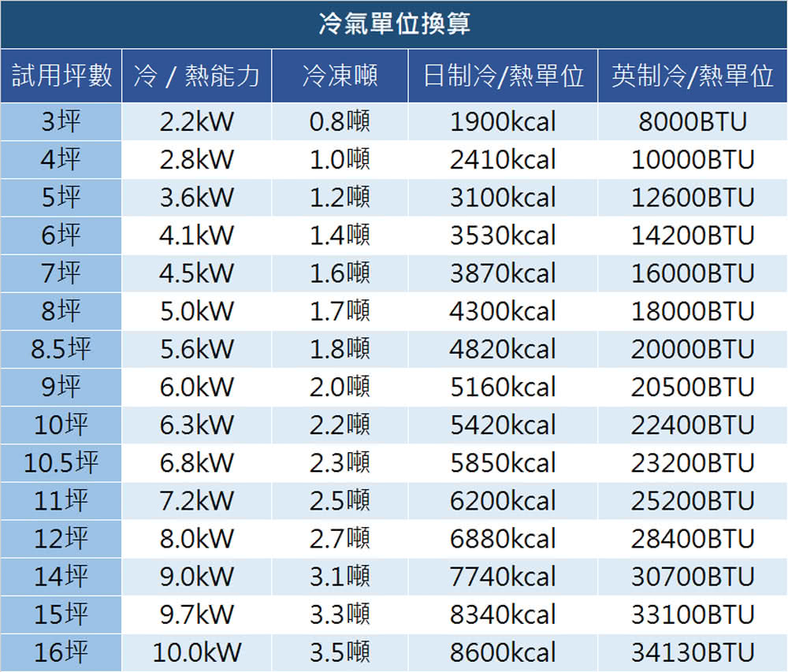The height and width of the screenshot is (672, 788).
Task: Click the 8.5坪 row label
Action: coord(61,349)
